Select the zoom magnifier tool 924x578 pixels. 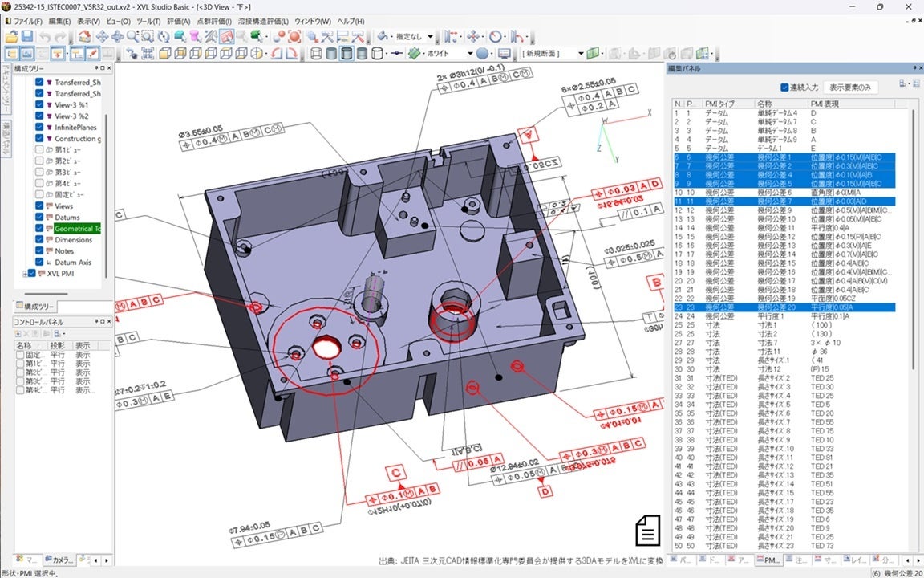click(132, 36)
